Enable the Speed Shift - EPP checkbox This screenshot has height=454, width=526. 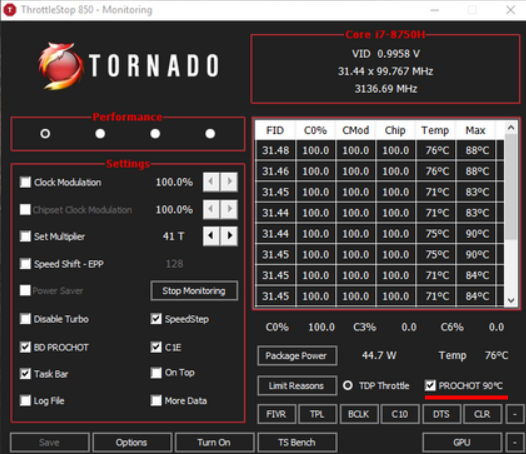25,264
